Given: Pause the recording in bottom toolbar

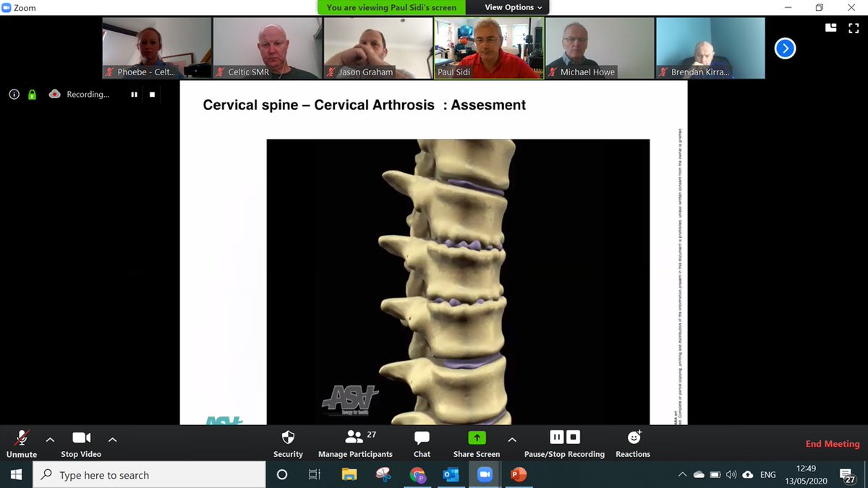Looking at the screenshot, I should [x=556, y=437].
